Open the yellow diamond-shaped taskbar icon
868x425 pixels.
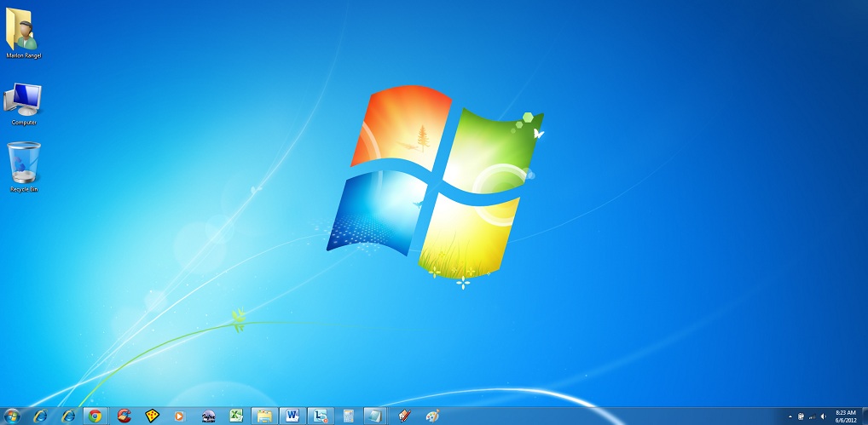(153, 416)
